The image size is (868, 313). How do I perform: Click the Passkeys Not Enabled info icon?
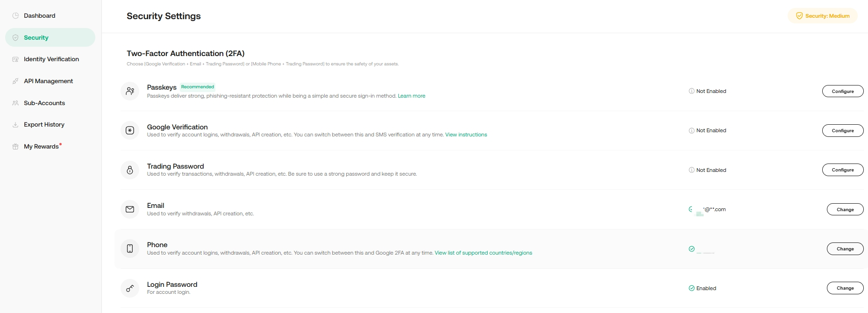coord(691,91)
